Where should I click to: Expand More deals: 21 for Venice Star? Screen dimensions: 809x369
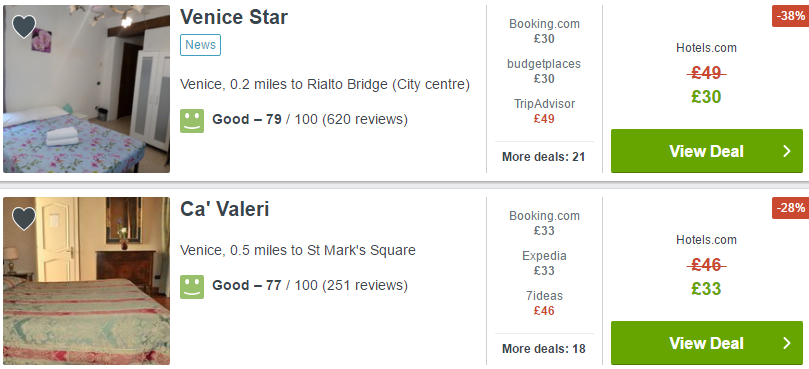coord(544,157)
